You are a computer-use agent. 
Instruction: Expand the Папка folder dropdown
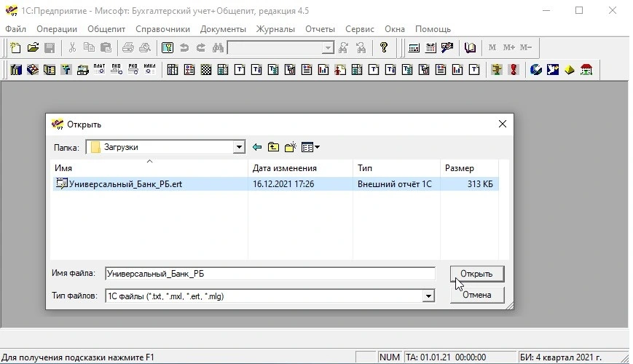pyautogui.click(x=238, y=147)
